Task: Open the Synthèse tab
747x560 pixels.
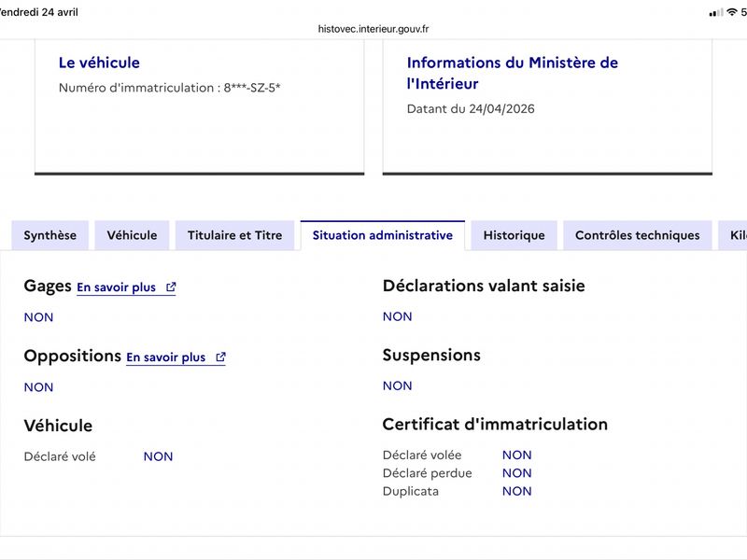Action: click(x=50, y=235)
